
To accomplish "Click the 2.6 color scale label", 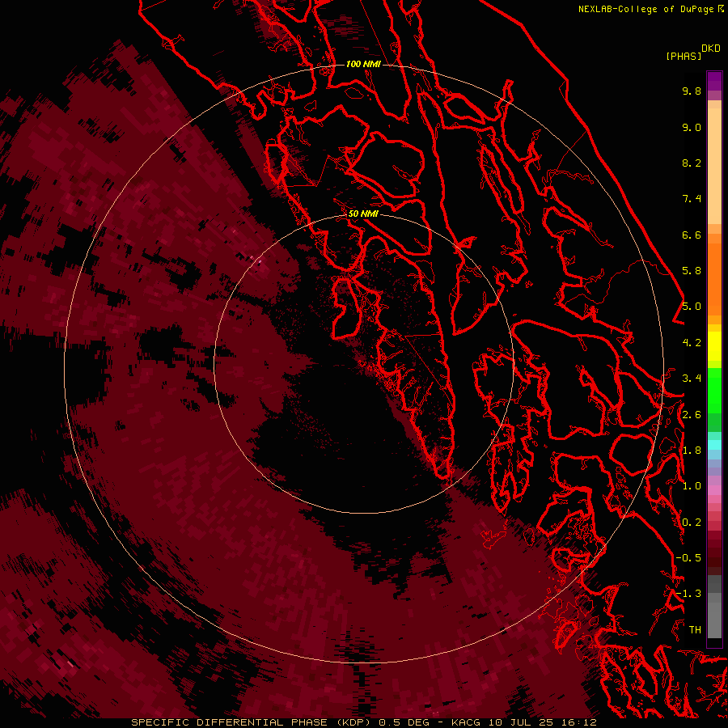I will pos(692,415).
